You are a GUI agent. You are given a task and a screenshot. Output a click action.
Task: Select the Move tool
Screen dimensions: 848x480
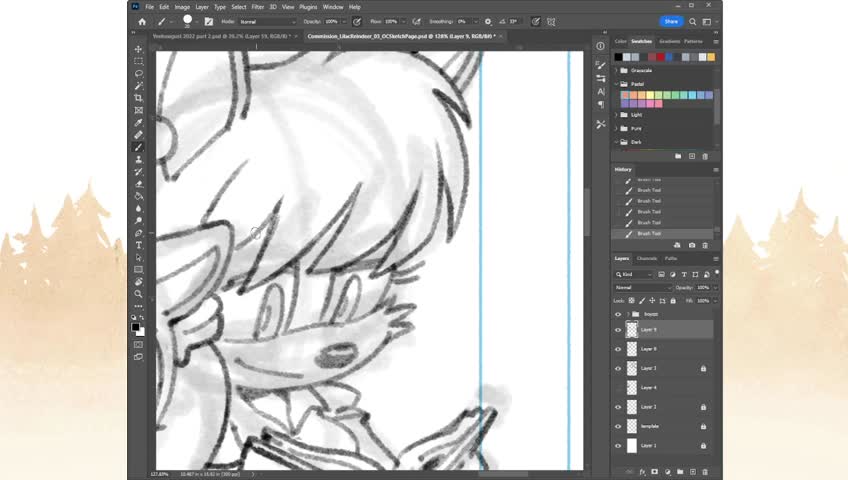pos(138,49)
